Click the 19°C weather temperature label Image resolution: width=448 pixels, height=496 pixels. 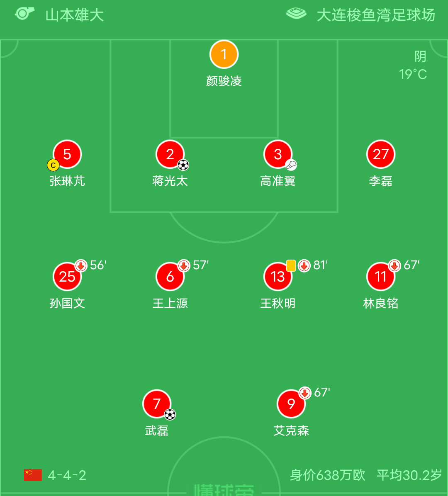coord(413,74)
